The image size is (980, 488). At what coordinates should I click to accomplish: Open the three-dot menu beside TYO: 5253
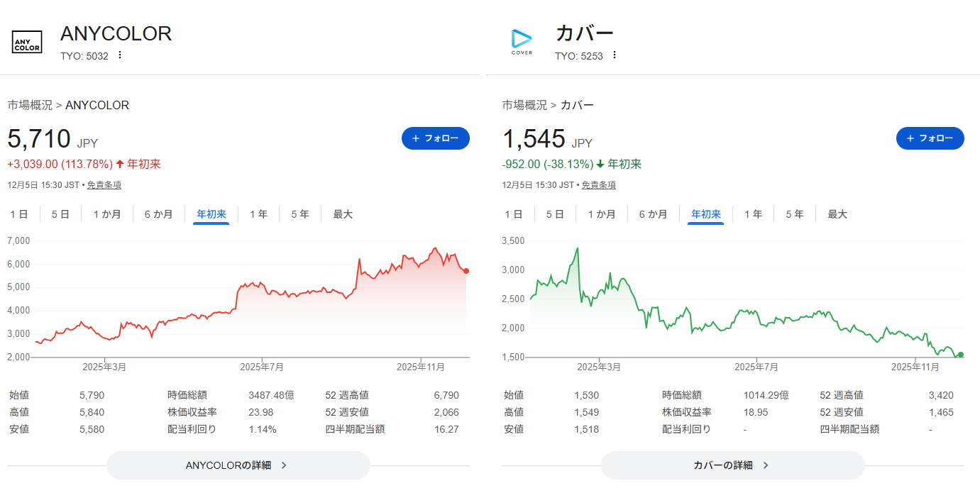tap(615, 55)
